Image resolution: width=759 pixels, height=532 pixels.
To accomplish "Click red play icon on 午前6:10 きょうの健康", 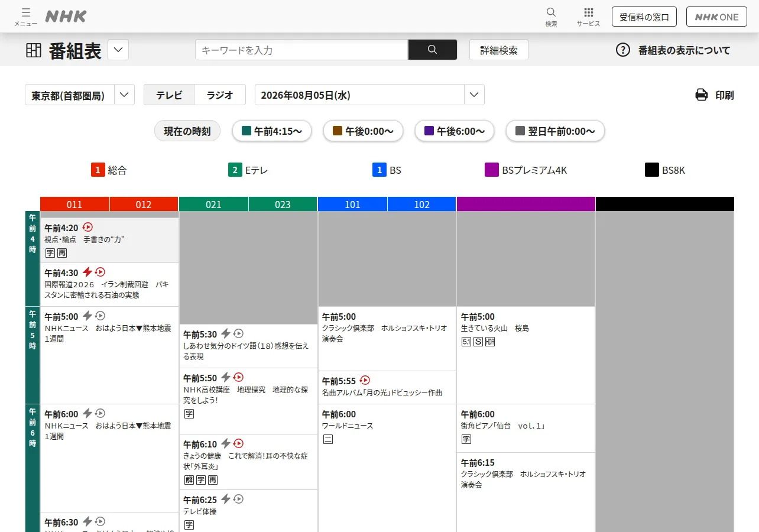I will tap(239, 443).
